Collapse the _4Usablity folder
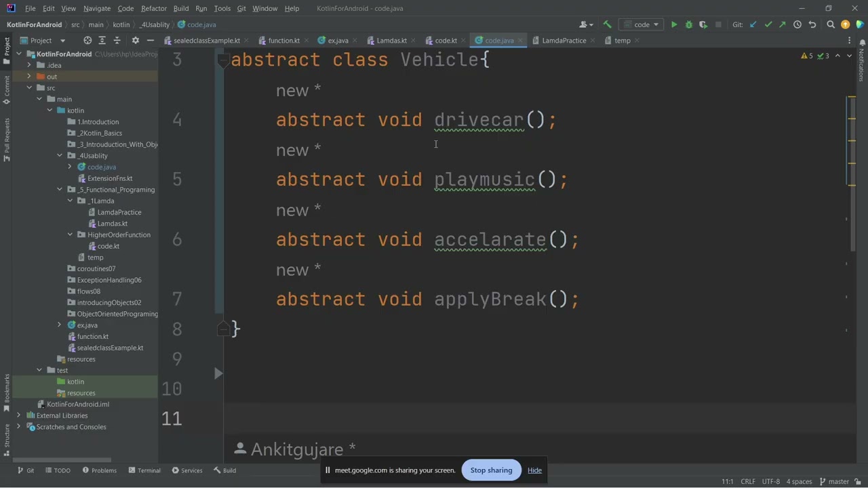The image size is (868, 488). coord(60,155)
